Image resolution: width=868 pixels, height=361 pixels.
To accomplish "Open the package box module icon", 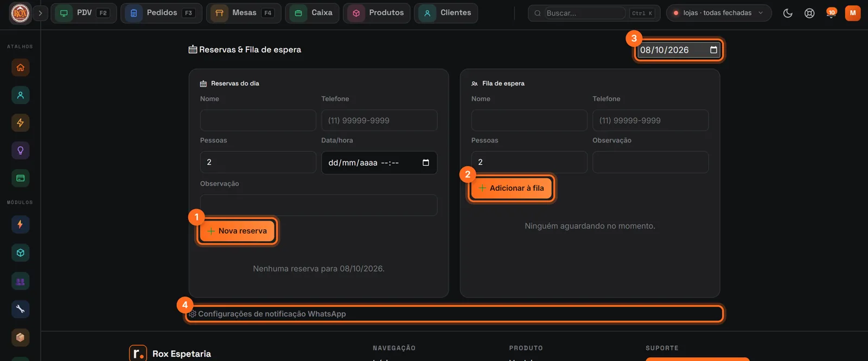I will point(21,337).
